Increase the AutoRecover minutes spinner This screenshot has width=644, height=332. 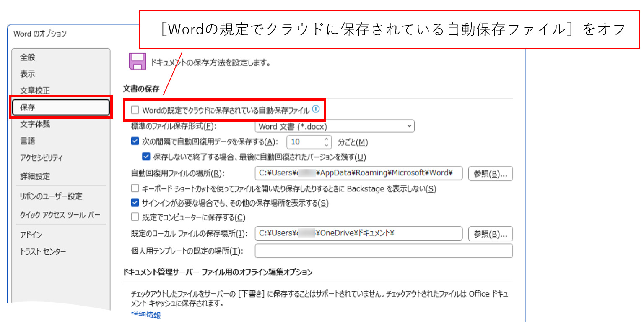tap(326, 139)
